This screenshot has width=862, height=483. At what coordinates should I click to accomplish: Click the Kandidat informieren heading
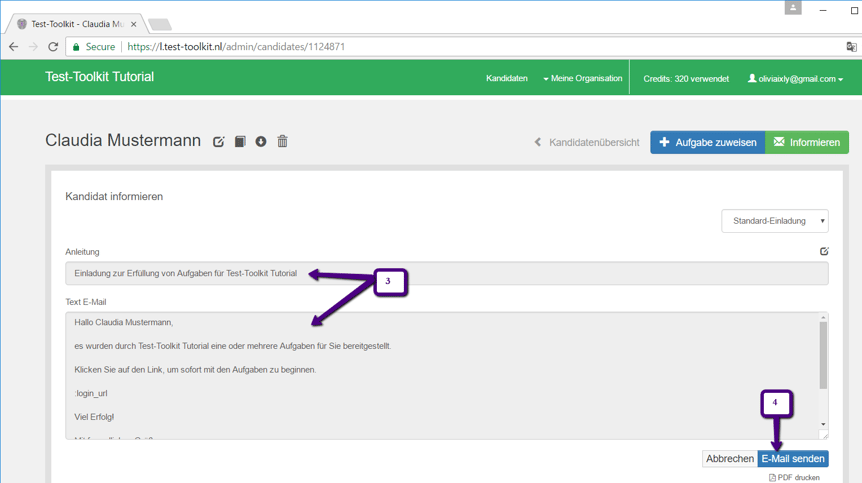pos(114,197)
